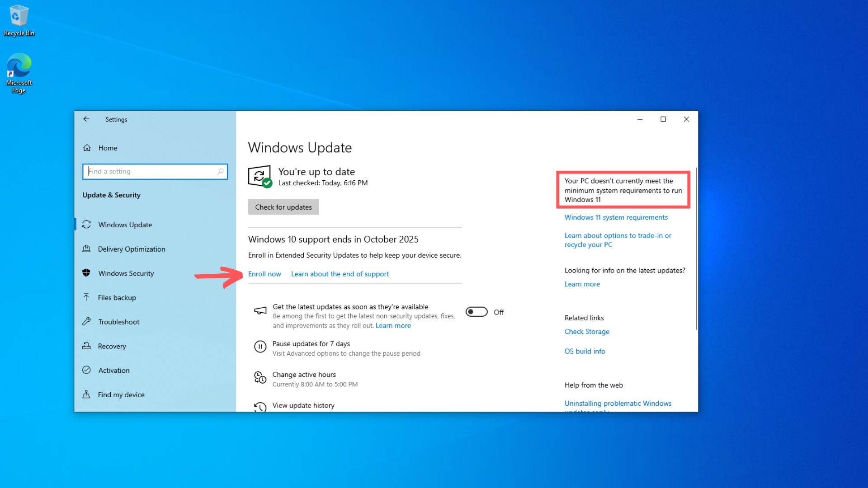This screenshot has height=488, width=868.
Task: Enable getting latest updates as soon as available
Action: click(476, 312)
